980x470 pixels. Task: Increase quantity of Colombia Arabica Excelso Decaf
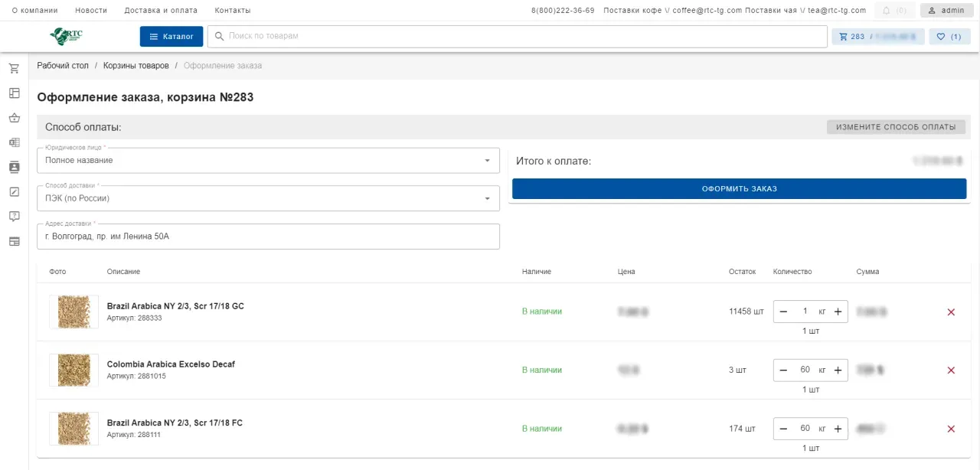point(838,370)
